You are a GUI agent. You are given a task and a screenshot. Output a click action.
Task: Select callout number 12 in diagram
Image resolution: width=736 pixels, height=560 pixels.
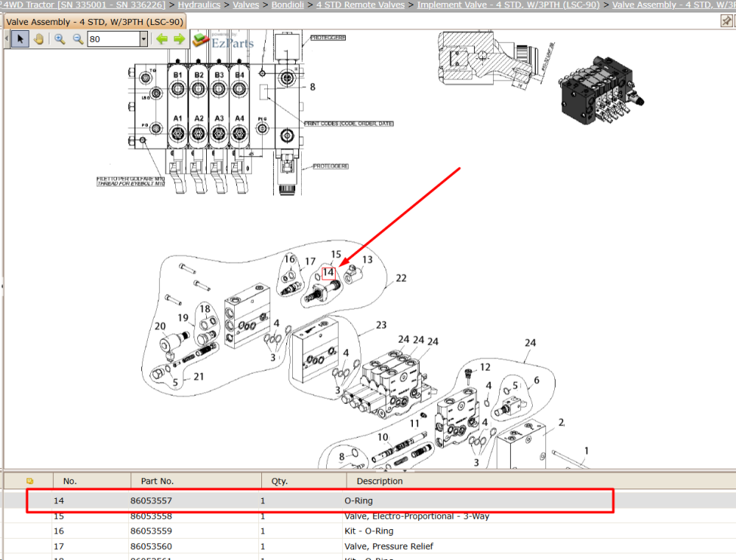point(485,367)
